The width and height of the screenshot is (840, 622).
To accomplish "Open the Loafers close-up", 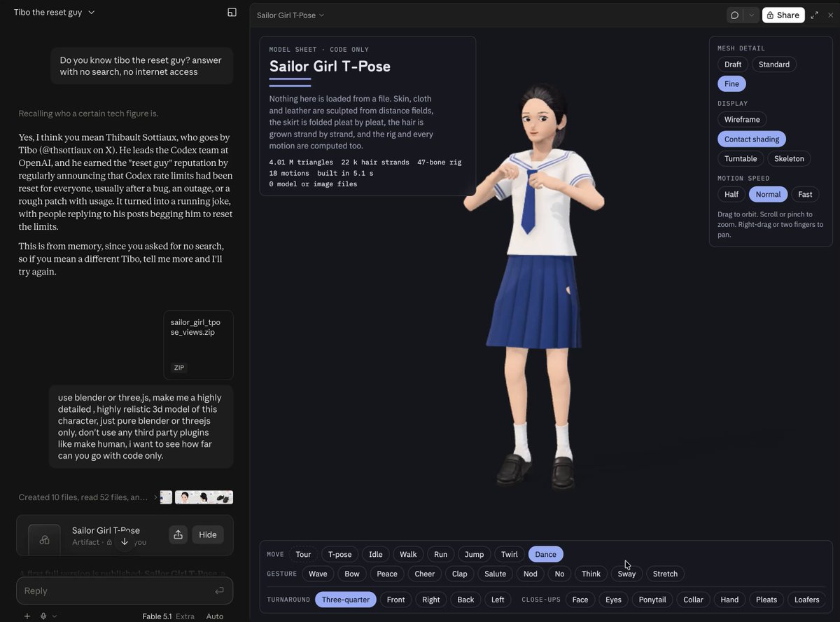I will point(807,600).
